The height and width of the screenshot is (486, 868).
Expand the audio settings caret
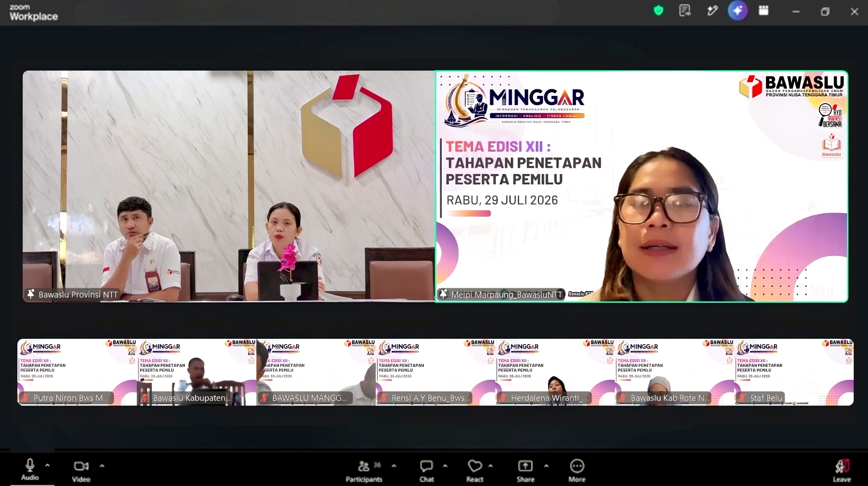click(x=48, y=466)
